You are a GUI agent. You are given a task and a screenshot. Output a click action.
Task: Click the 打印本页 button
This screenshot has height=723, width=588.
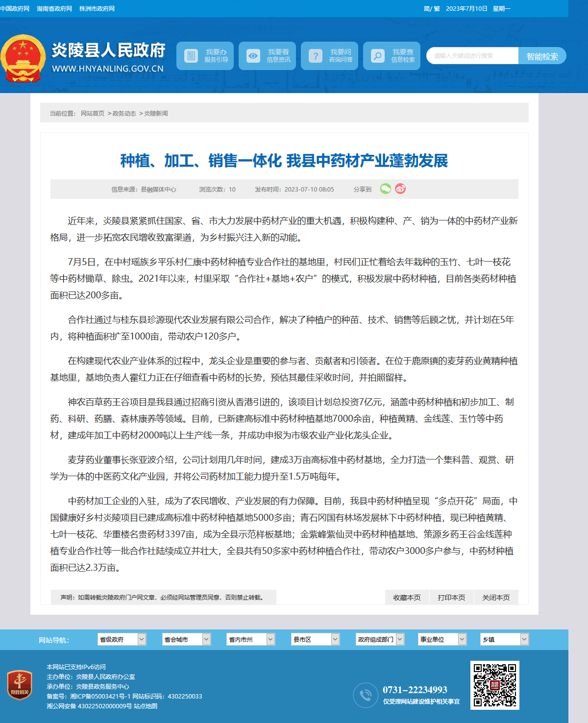(452, 597)
